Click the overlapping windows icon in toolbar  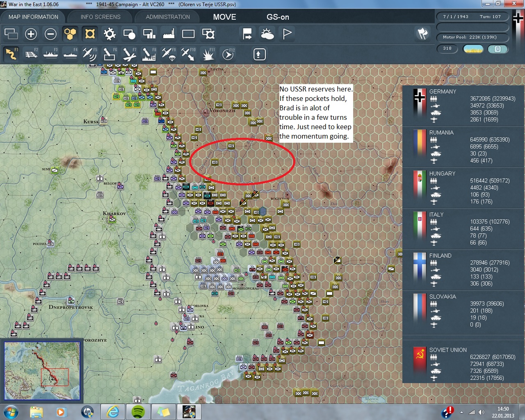pos(11,34)
